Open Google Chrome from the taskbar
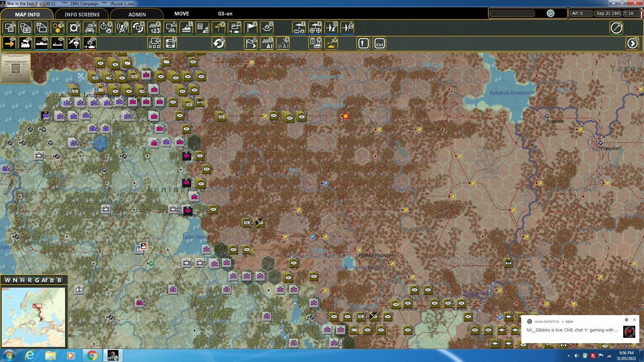Viewport: 644px width, 362px height. pyautogui.click(x=92, y=355)
